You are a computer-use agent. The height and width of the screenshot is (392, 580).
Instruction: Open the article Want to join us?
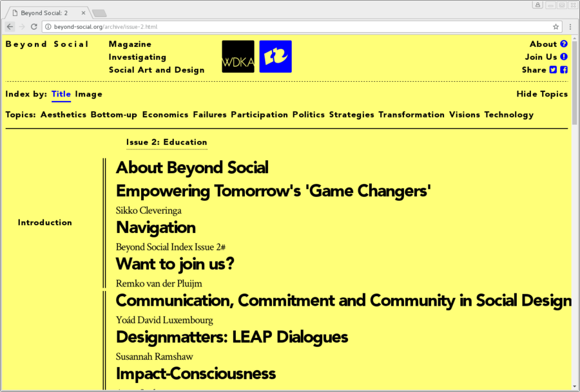(175, 264)
